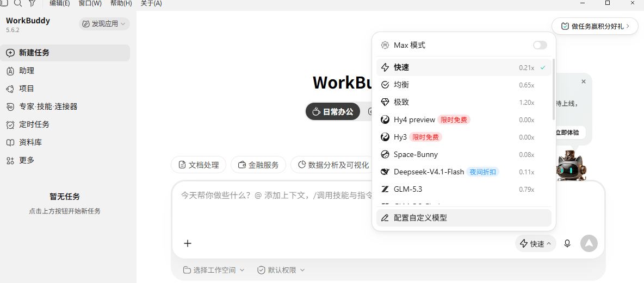Click the 助理 assistant icon in sidebar
Viewport: 644px width, 283px height.
pos(11,71)
